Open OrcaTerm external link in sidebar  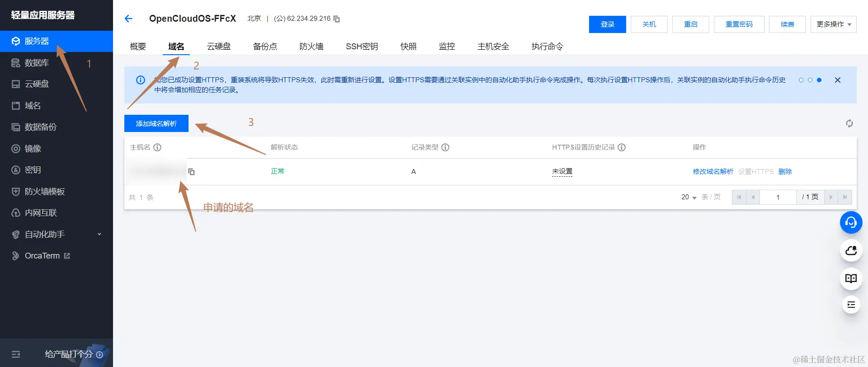click(57, 256)
